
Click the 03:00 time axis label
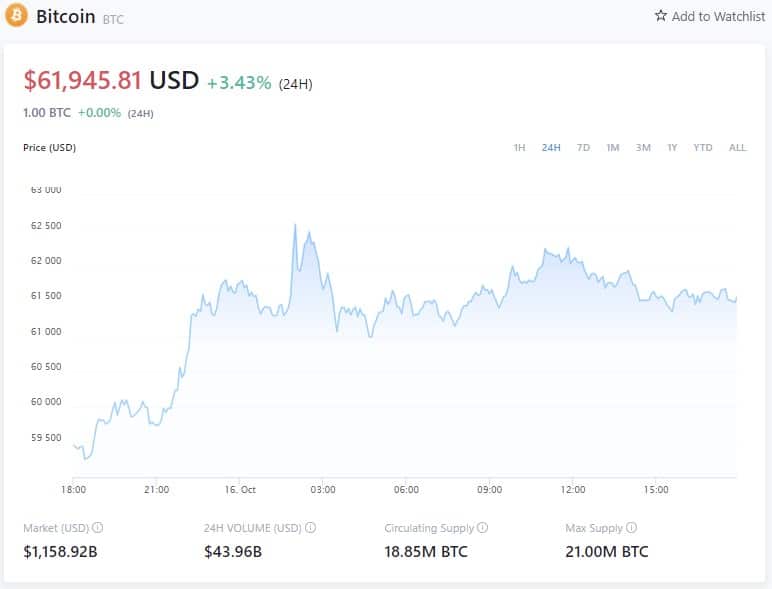[323, 490]
